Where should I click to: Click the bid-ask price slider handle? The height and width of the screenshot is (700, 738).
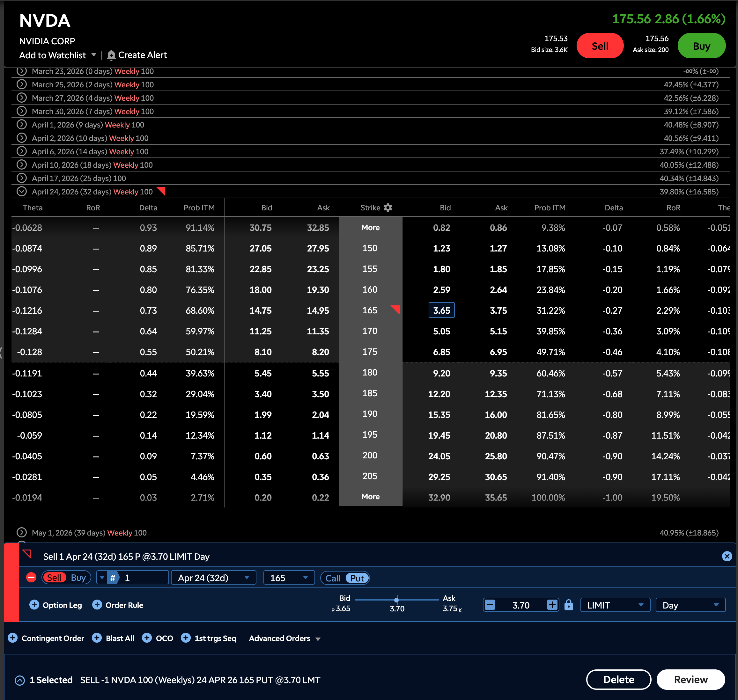(396, 600)
